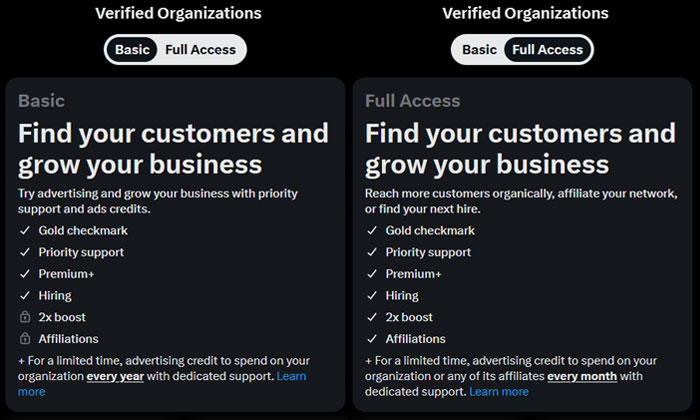Click Gold checkmark feature in Full Access list
Viewport: 700px width, 420px height.
(x=430, y=230)
